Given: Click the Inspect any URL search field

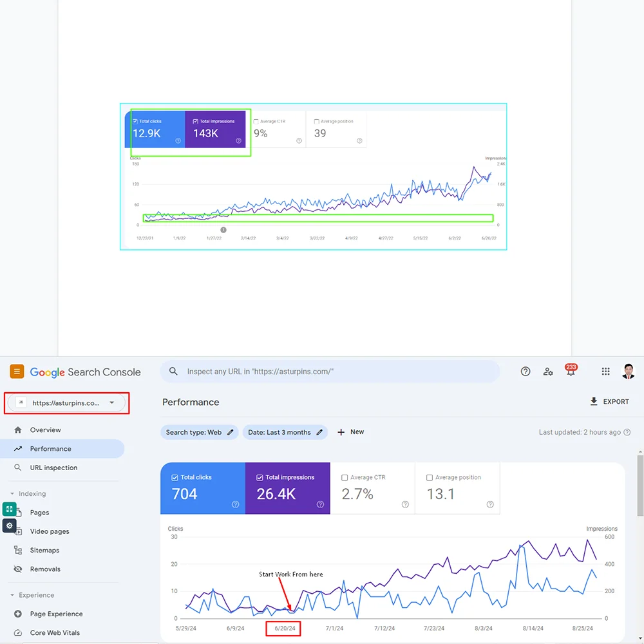Looking at the screenshot, I should pos(335,372).
